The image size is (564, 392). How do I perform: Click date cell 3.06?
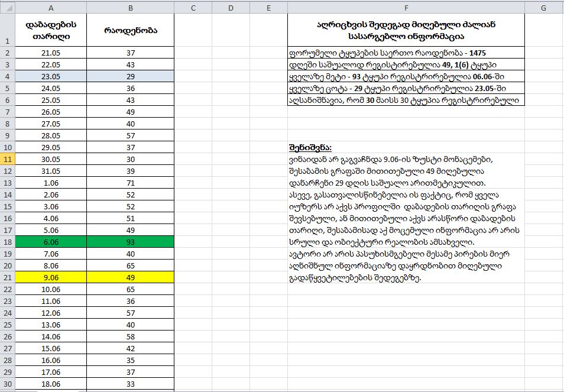(51, 206)
